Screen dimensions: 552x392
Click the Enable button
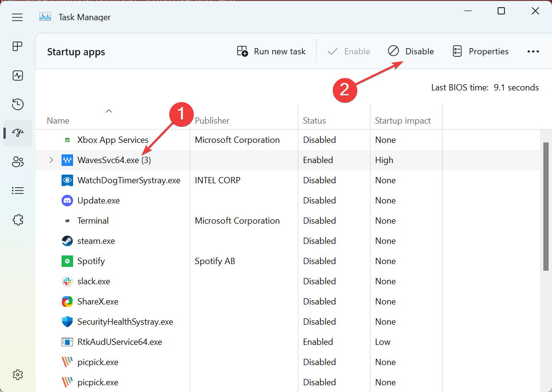(349, 51)
